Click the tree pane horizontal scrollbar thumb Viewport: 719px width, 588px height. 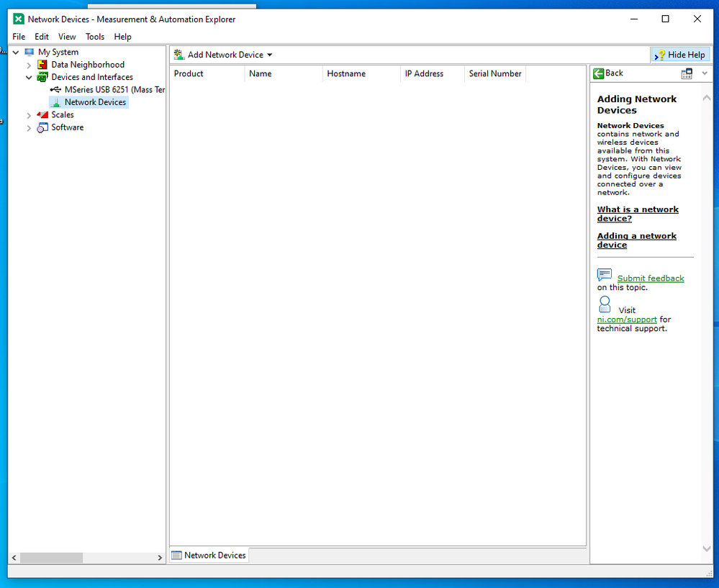(x=51, y=558)
